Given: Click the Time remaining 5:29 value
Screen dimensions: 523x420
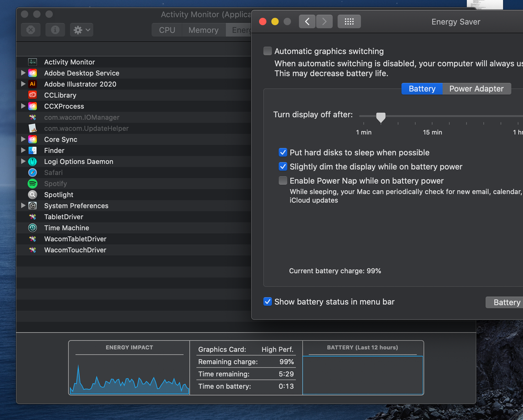Looking at the screenshot, I should 286,374.
